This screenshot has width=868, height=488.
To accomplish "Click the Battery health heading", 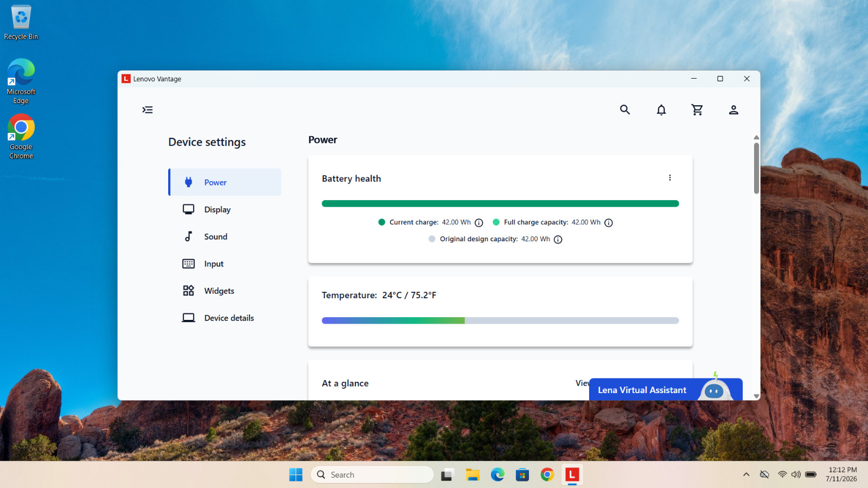I will [x=352, y=178].
